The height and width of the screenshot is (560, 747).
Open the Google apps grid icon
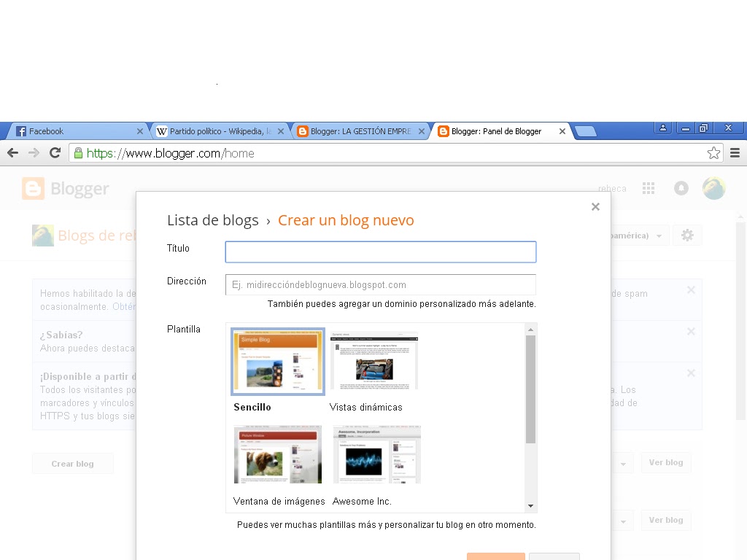649,188
